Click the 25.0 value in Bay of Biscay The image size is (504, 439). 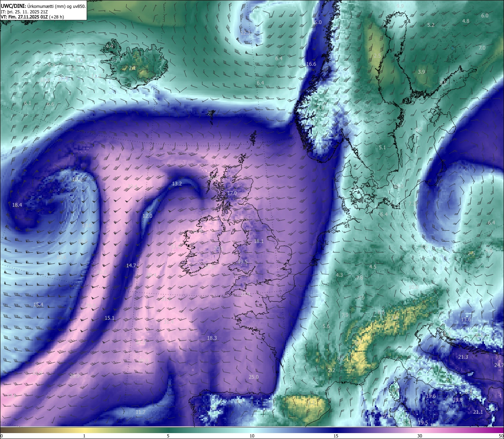254,377
